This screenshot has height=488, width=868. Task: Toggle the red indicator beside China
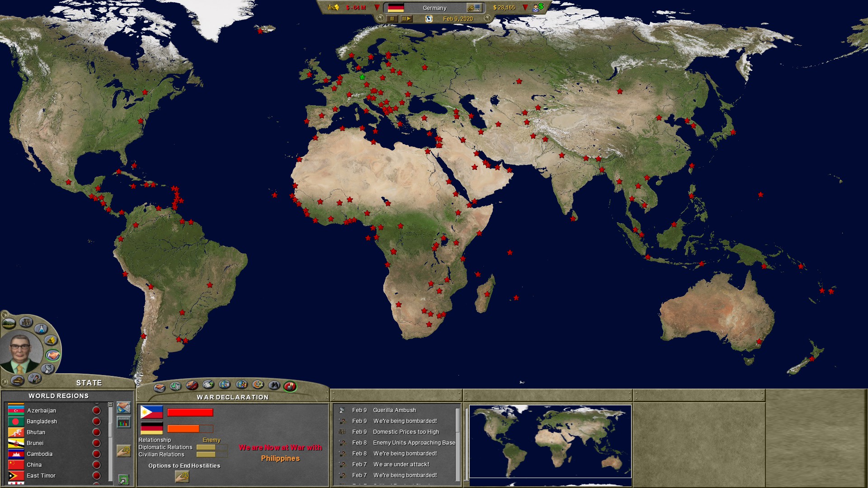coord(96,465)
